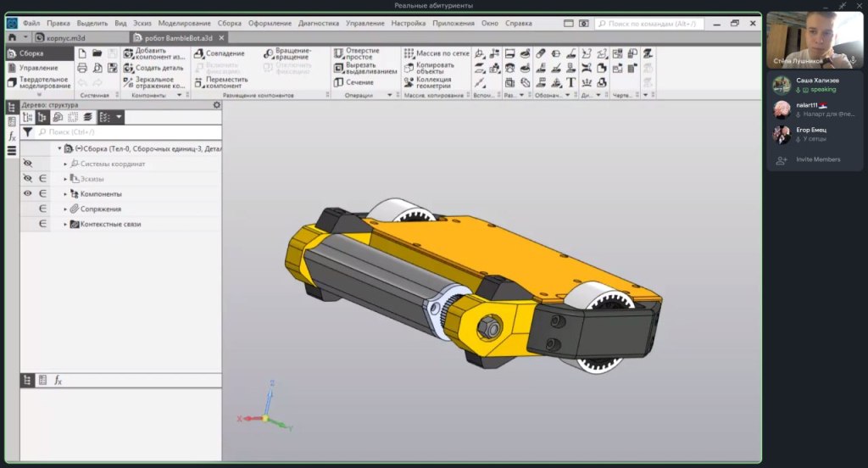The height and width of the screenshot is (468, 868).
Task: Expand the Сопряжения tree node
Action: [x=65, y=209]
